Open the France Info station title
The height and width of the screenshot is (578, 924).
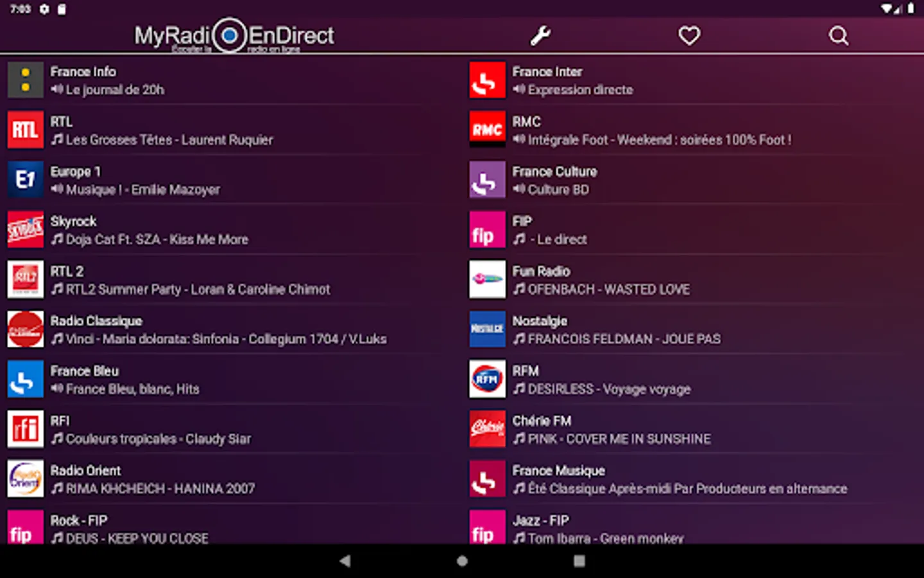(83, 71)
